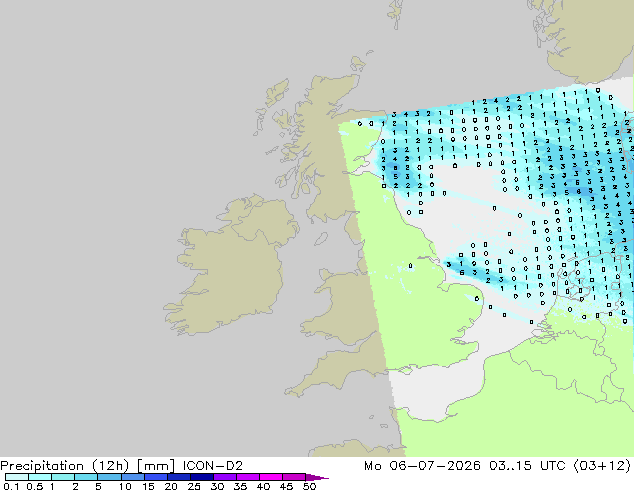
Task: Click the '35' legend scale label
Action: click(x=240, y=486)
